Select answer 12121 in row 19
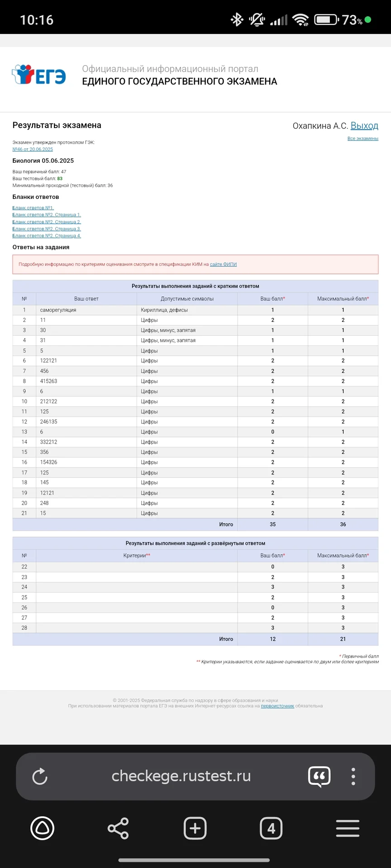The image size is (391, 868). (47, 493)
